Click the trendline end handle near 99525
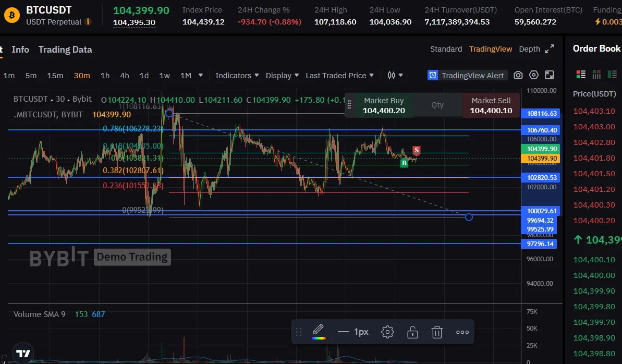 click(469, 217)
